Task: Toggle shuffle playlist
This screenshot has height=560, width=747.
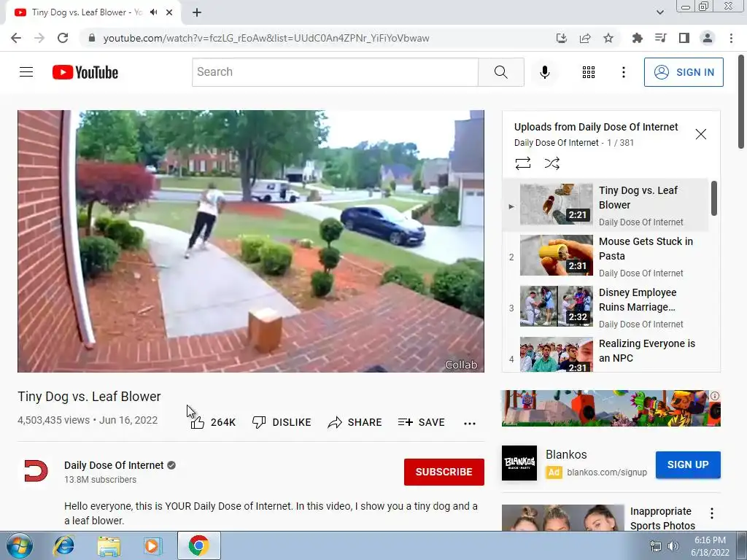Action: [551, 163]
